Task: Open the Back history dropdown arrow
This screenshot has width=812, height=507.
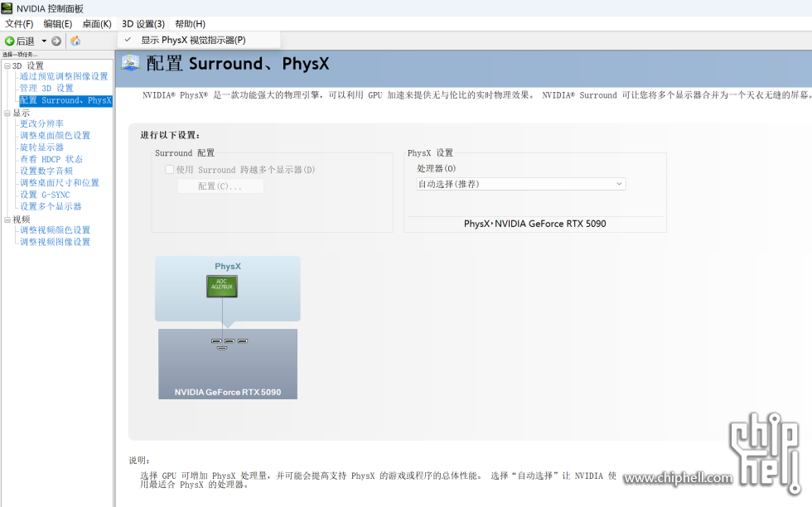Action: tap(44, 41)
